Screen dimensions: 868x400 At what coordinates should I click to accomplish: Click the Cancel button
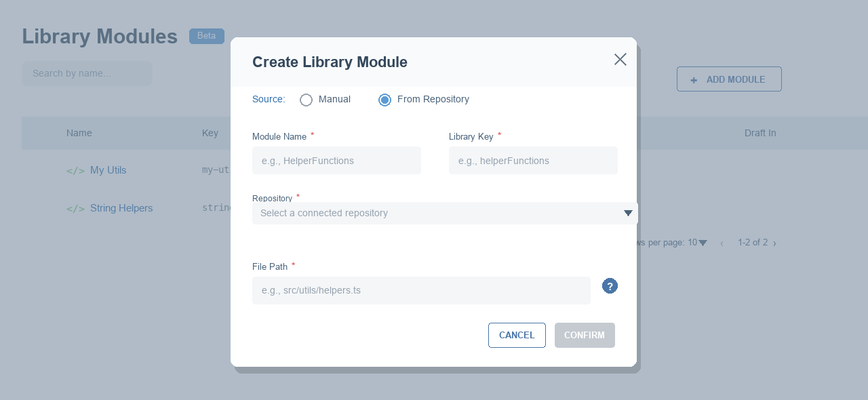click(517, 335)
